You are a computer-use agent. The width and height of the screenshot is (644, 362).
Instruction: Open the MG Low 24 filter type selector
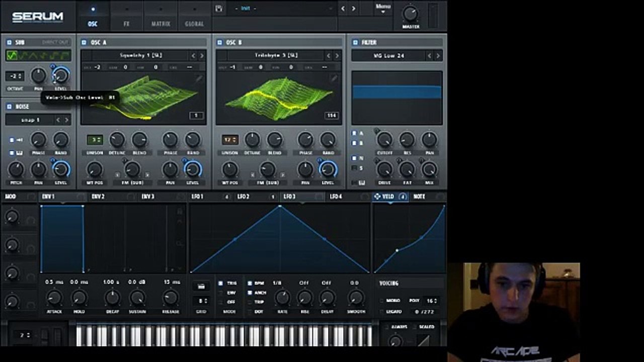point(388,56)
